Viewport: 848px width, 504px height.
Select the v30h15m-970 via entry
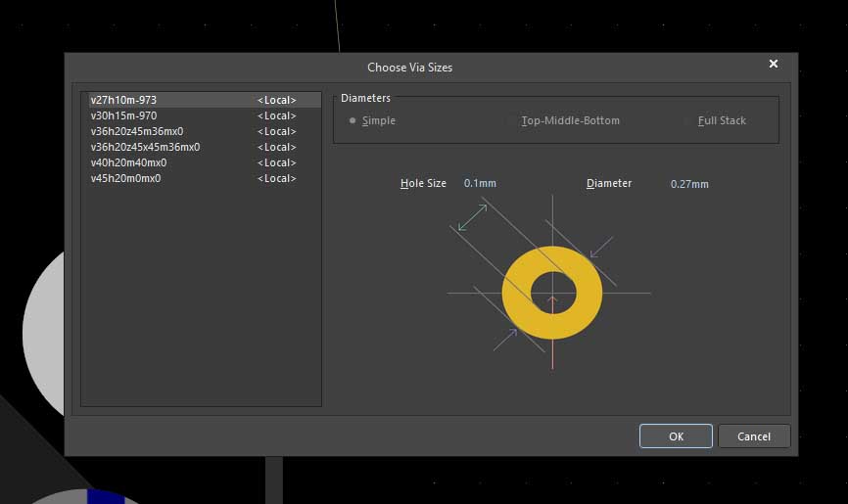tap(124, 115)
